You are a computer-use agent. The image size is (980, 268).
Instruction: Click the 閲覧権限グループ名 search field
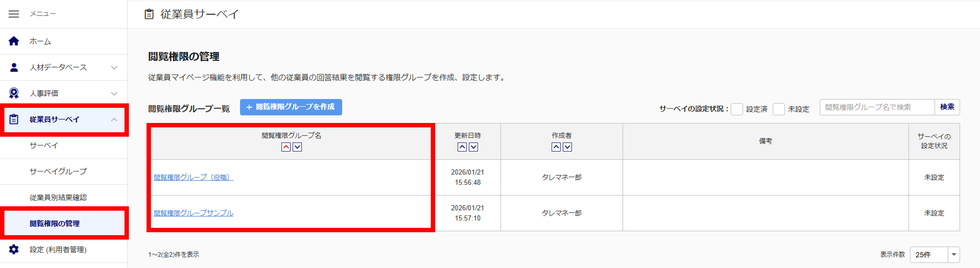click(877, 107)
